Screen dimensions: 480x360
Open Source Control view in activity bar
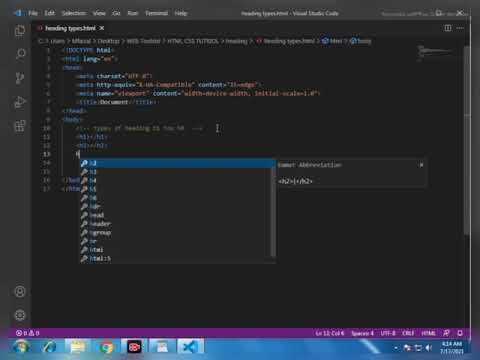[20, 78]
